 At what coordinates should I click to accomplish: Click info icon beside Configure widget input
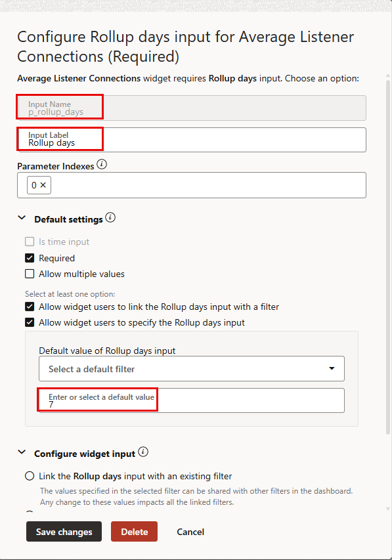(143, 452)
